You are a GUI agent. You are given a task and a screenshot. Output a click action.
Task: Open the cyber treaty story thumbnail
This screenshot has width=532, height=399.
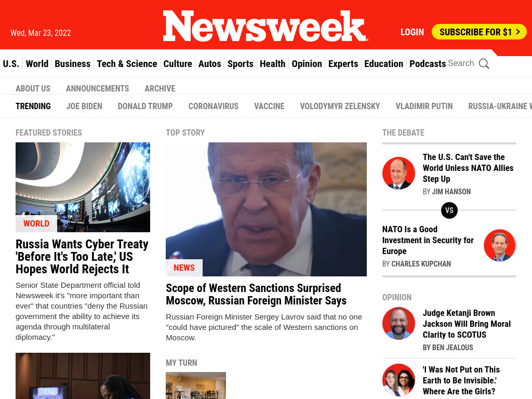tap(83, 187)
